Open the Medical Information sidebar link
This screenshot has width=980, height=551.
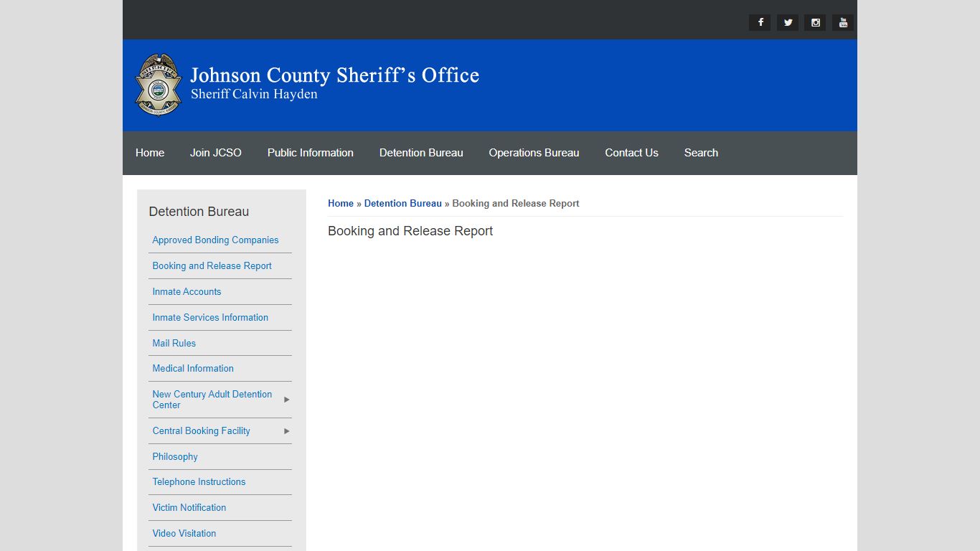(193, 369)
